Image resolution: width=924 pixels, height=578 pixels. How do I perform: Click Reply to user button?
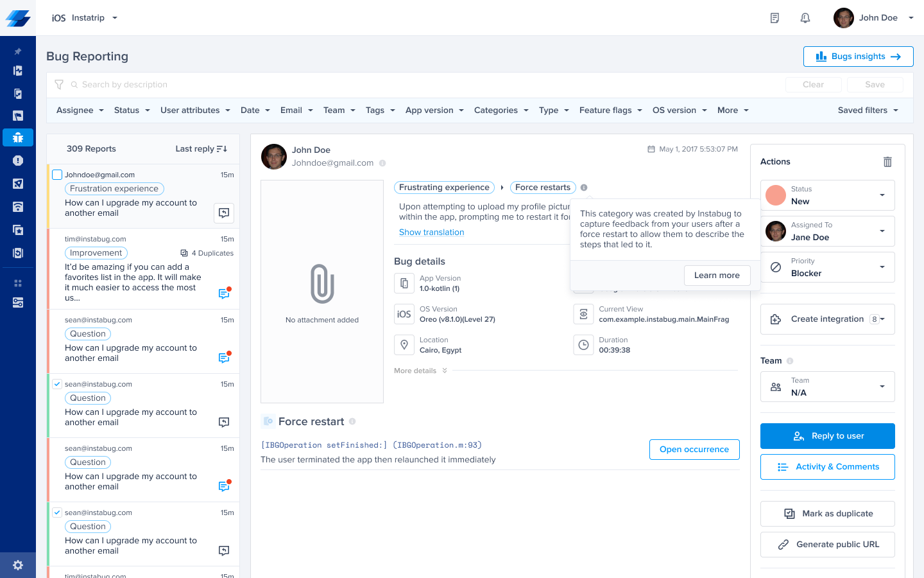coord(828,436)
